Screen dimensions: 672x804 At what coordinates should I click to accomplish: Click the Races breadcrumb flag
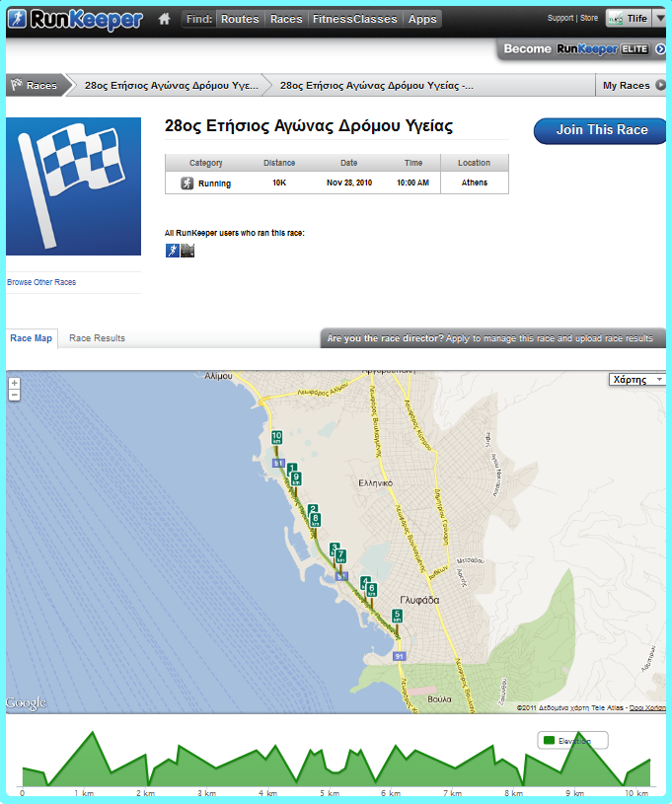[36, 85]
